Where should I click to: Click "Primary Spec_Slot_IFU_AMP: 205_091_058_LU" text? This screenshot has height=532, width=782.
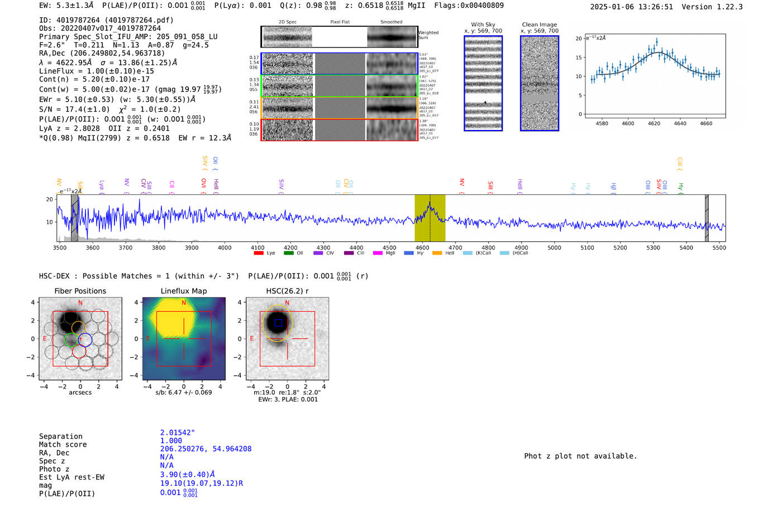point(128,36)
